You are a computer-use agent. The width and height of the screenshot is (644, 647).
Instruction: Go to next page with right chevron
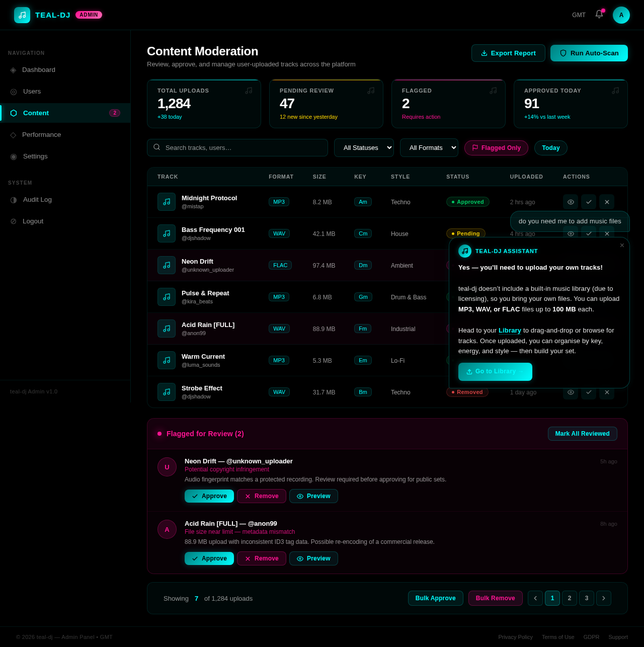[603, 598]
